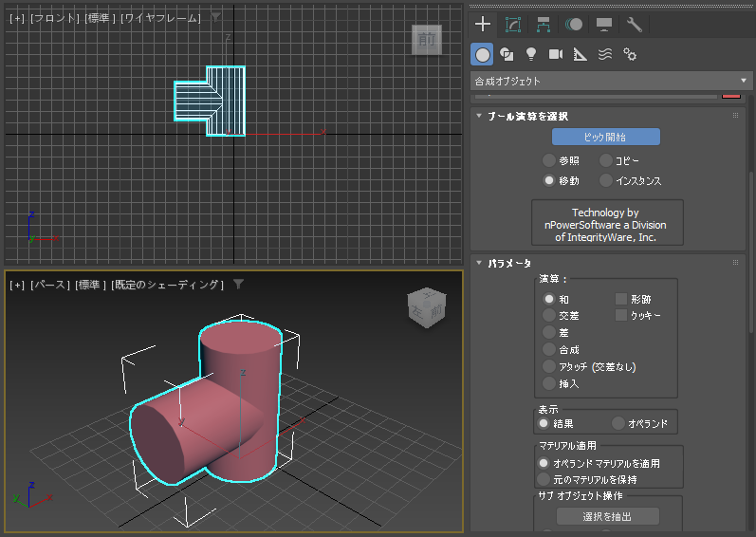Select the Systems category icon
Screen dimensions: 756x537
(630, 54)
